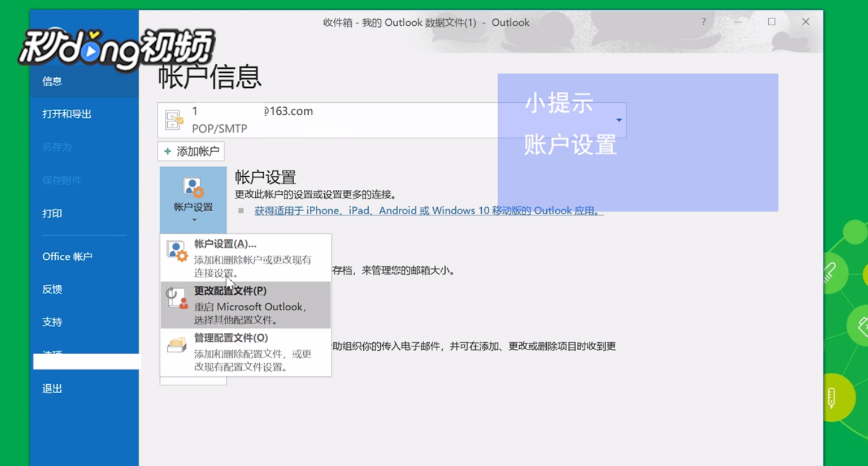Minimize the Outlook window

pos(738,22)
